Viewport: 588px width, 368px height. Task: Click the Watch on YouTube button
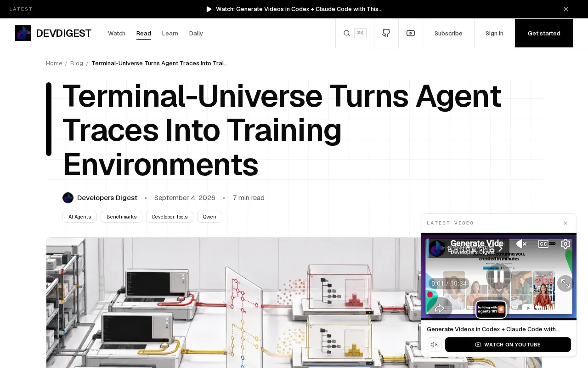pos(508,345)
